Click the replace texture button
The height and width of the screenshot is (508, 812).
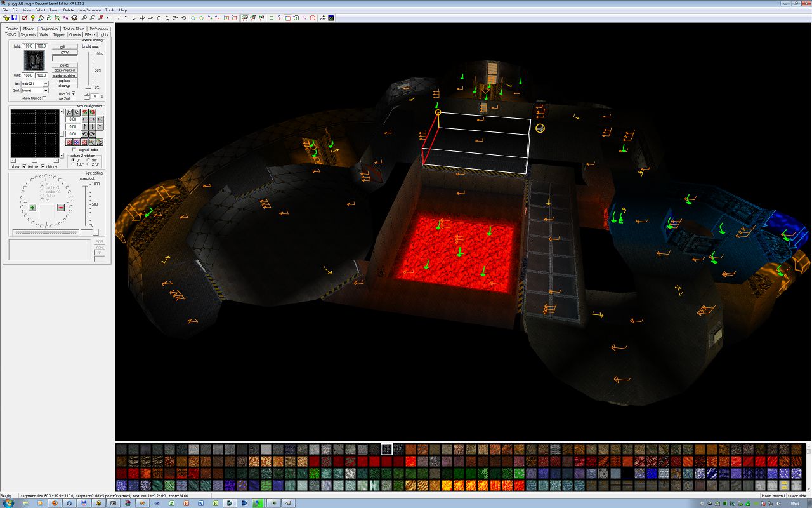pyautogui.click(x=64, y=81)
